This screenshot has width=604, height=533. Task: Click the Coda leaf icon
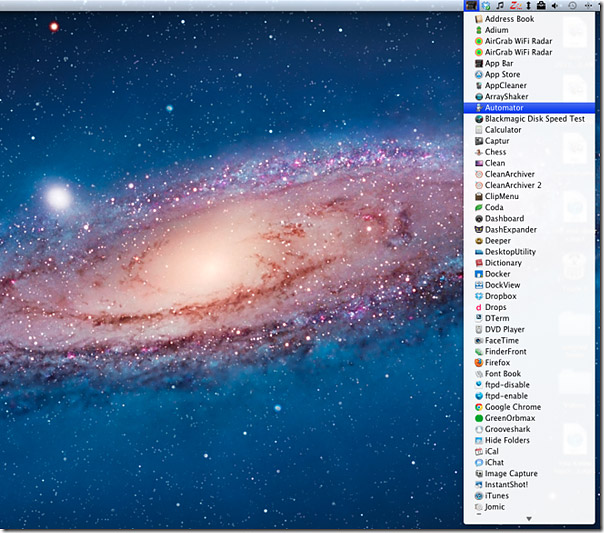479,208
